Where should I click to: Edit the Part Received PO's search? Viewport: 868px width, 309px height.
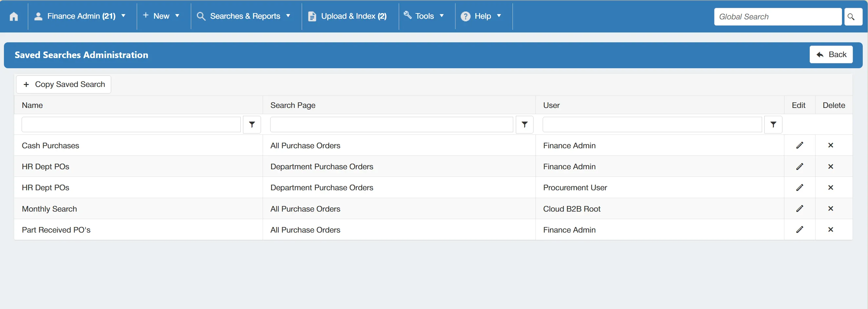point(799,230)
